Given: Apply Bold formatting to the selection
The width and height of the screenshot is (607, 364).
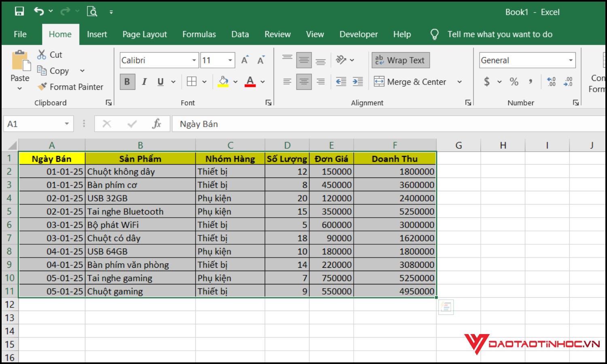Looking at the screenshot, I should click(127, 81).
